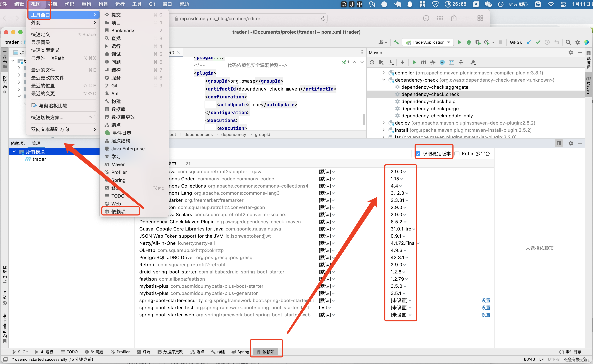Open IDE settings gear in top toolbar
This screenshot has width=593, height=364.
pos(577,42)
